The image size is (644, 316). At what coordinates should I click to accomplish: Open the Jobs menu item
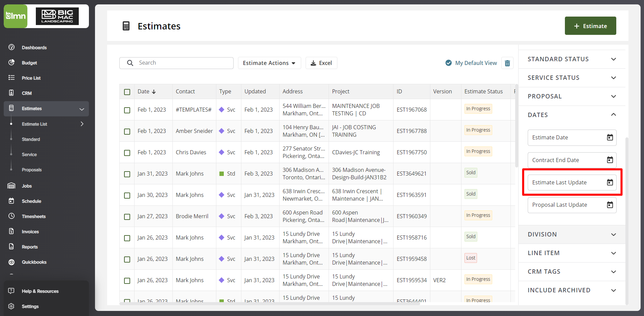coord(27,186)
